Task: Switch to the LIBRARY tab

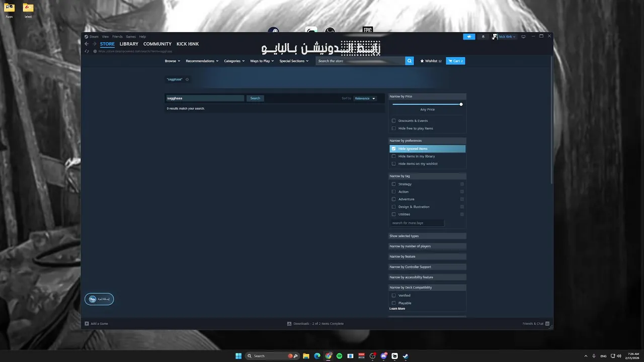Action: coord(129,44)
